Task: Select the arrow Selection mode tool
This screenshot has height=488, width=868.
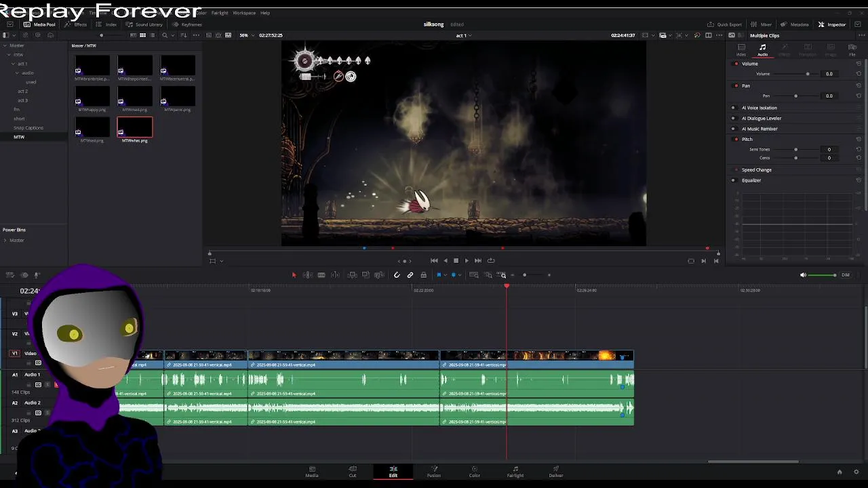Action: pos(294,275)
